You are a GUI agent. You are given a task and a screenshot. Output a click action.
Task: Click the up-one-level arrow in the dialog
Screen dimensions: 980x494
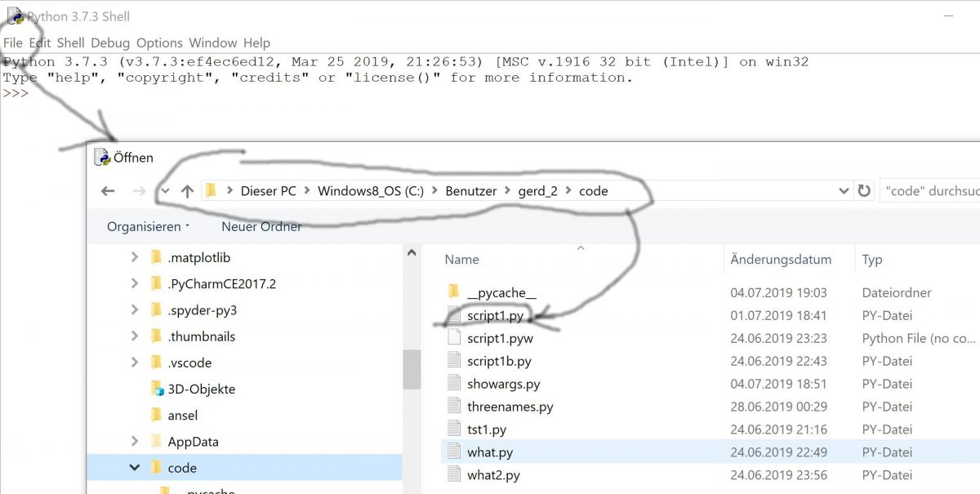tap(188, 190)
